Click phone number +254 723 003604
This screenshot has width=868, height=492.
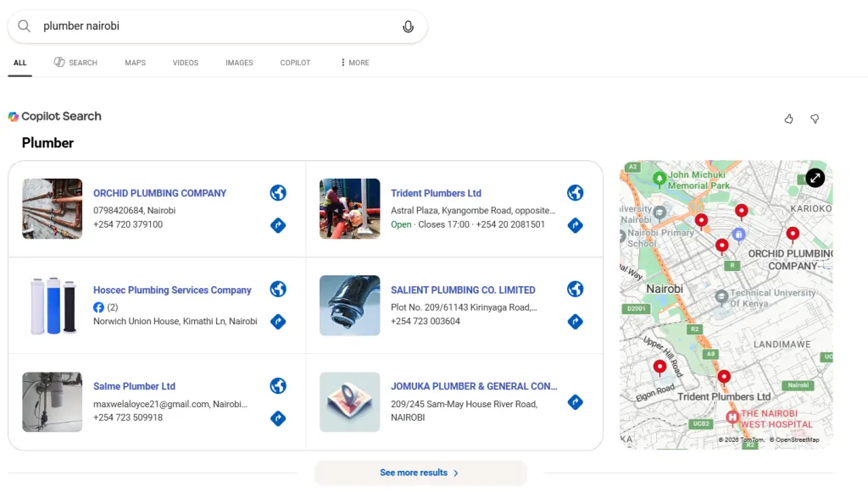[426, 321]
